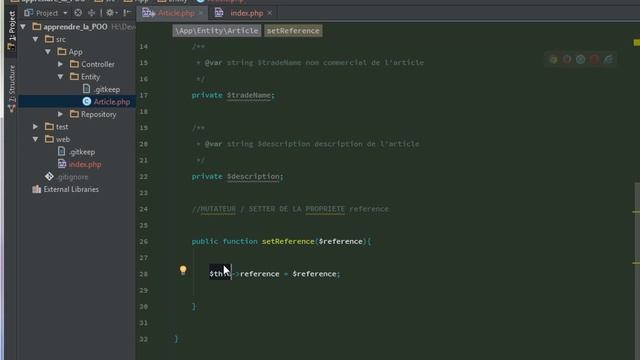Select the Repository folder
Screen dimensions: 640x360
pos(98,114)
